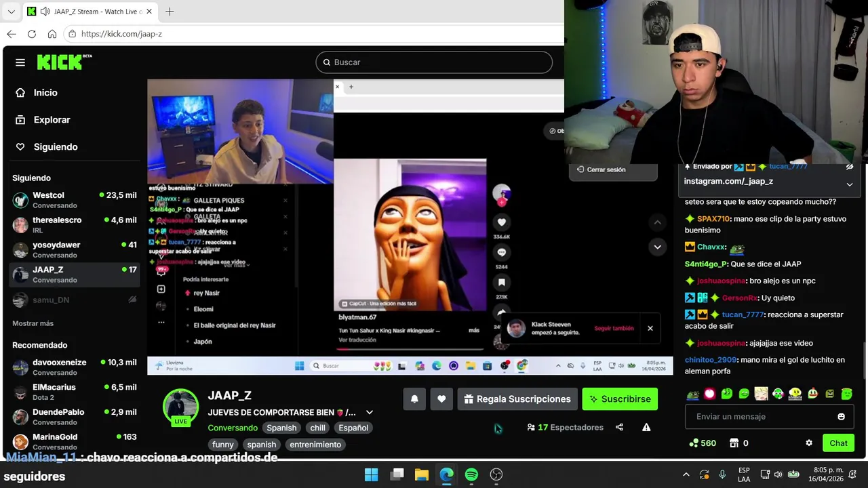Select the Spanish tag
Screen dimensions: 868x488
coord(281,428)
